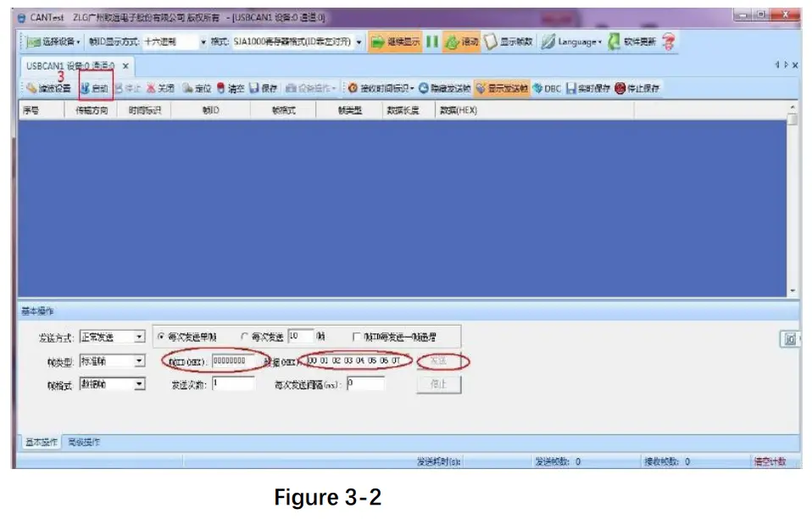
Task: Expand the 帧类型 标准帧 dropdown
Action: (x=139, y=360)
